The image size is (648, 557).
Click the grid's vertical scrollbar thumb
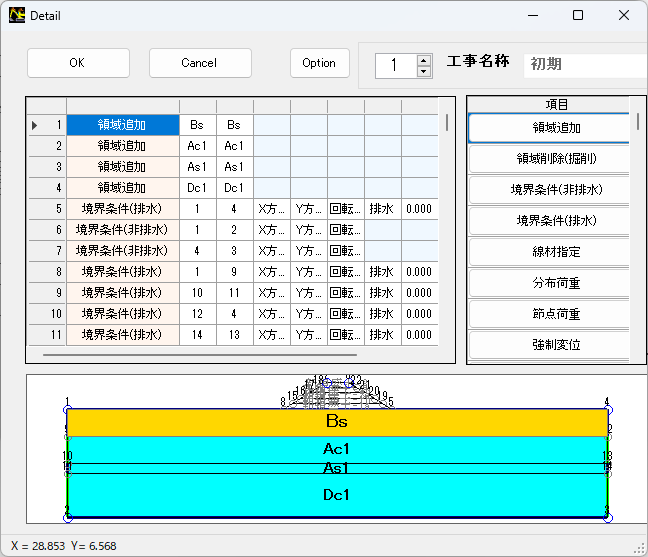tap(447, 123)
